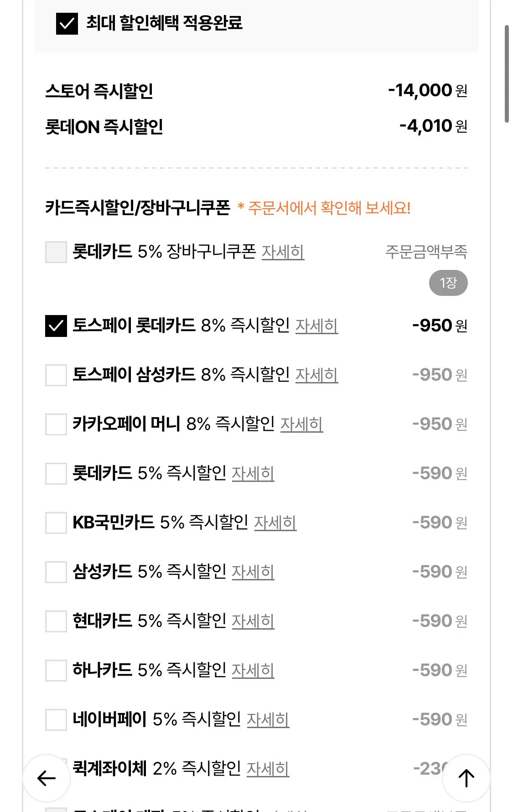Screen dimensions: 513x812
Task: Select the 삼성카드 5% 즉시할인 option
Action: point(55,572)
